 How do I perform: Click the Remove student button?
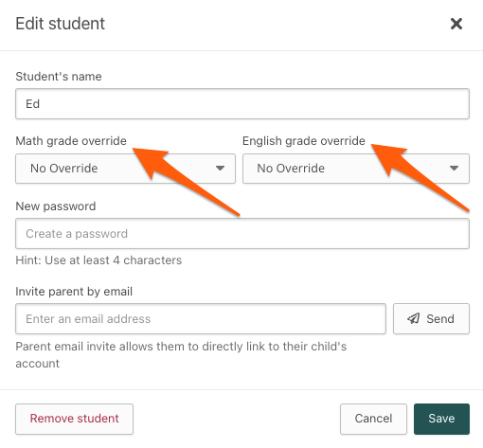[74, 419]
